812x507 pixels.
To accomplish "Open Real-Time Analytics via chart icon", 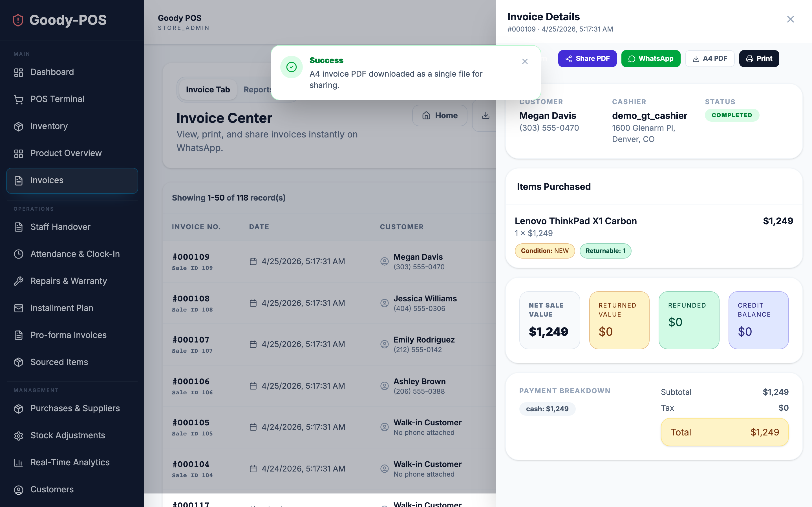I will click(18, 462).
